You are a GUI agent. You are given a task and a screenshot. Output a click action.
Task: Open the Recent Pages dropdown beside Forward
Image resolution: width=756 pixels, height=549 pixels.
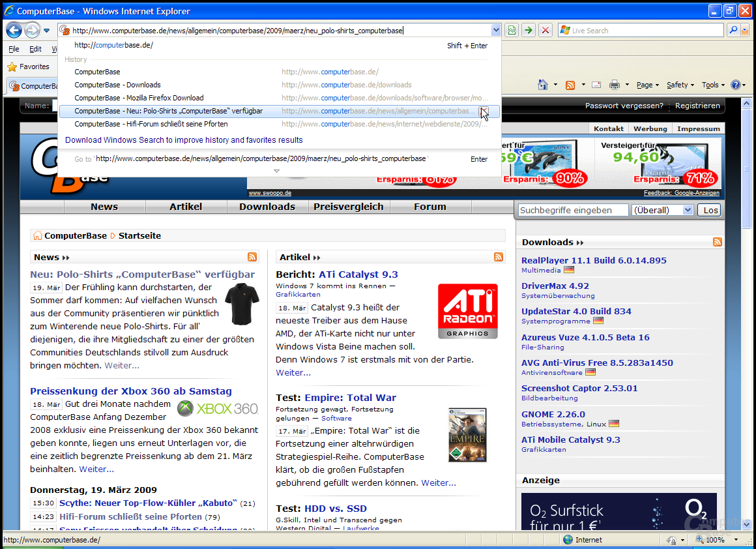pyautogui.click(x=47, y=31)
